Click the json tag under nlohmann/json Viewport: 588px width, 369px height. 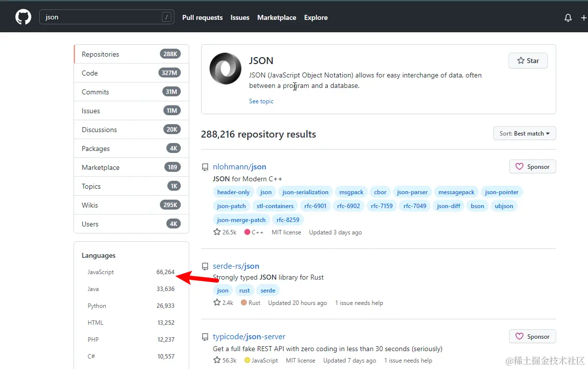point(266,192)
